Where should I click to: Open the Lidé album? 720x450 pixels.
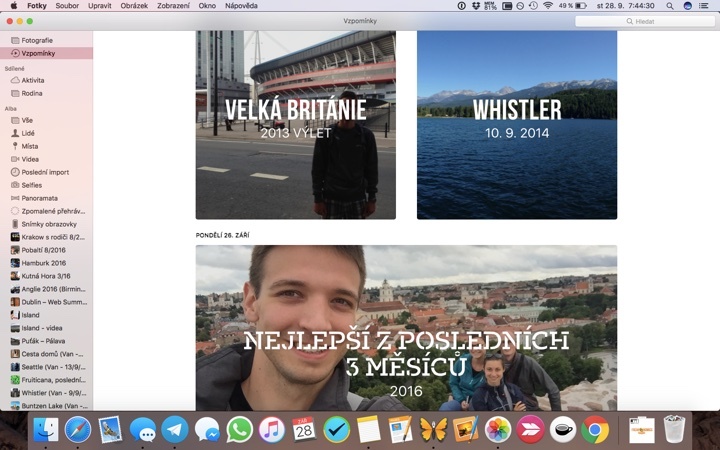tap(46, 133)
